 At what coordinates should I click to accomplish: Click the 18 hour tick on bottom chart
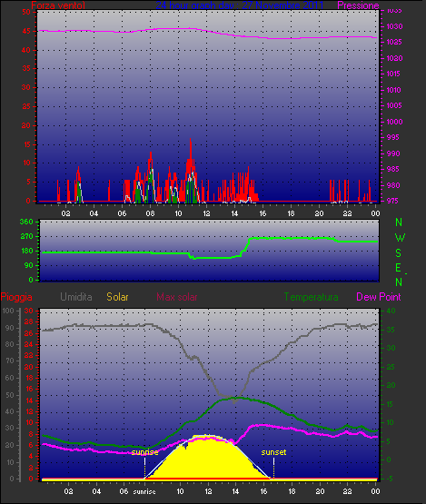tap(292, 491)
